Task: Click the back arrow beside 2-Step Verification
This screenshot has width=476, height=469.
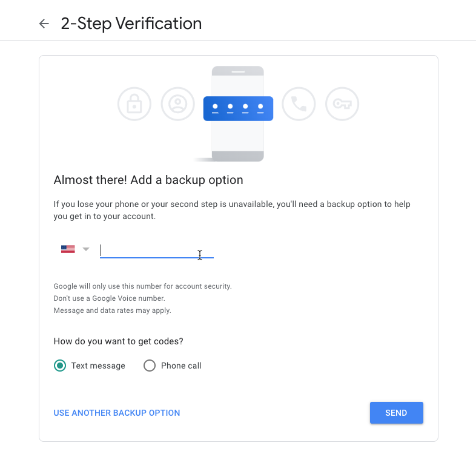Action: pos(44,24)
